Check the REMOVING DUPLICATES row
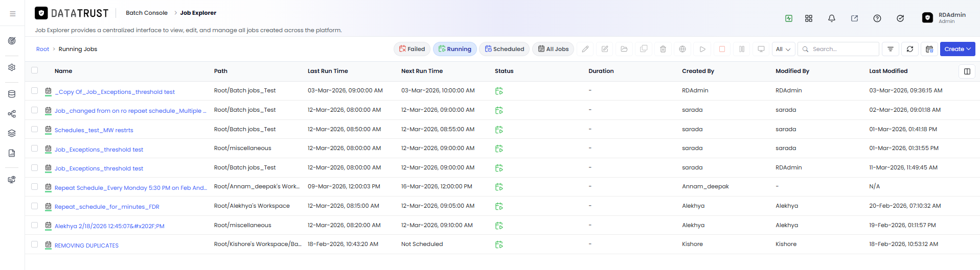The height and width of the screenshot is (270, 980). (35, 244)
